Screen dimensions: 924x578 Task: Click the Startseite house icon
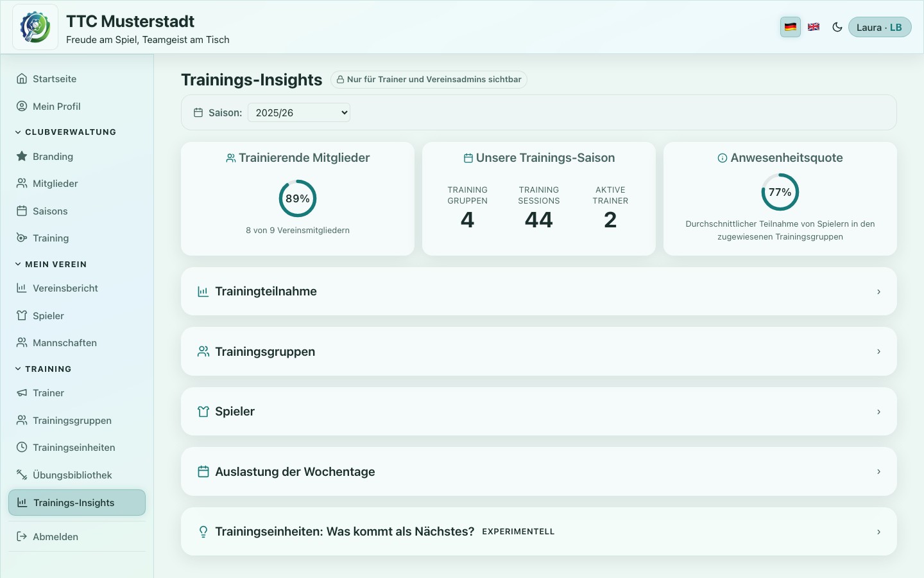click(22, 79)
